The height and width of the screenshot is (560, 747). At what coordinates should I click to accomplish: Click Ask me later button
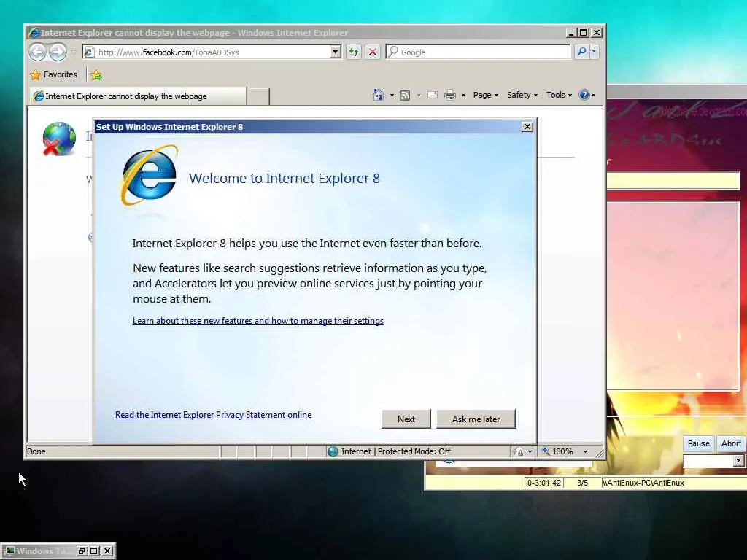tap(476, 419)
